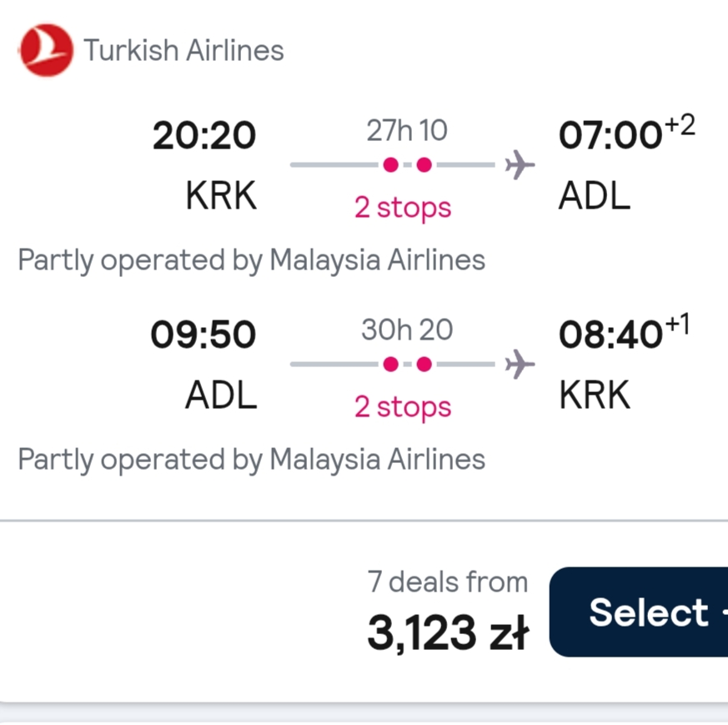
Task: Click the outbound flight airplane icon
Action: pyautogui.click(x=520, y=164)
